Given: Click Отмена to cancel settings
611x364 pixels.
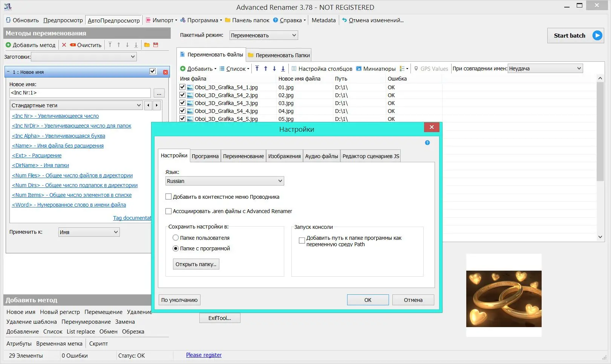Looking at the screenshot, I should pos(413,300).
